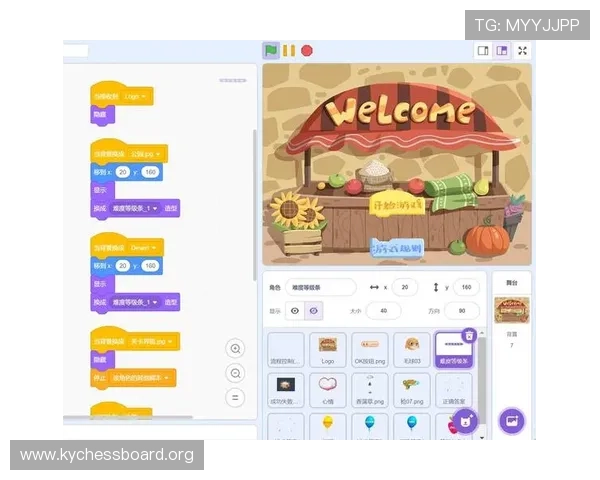Click the 隐藏 block under the Logo hat
The image size is (600, 480).
click(103, 115)
